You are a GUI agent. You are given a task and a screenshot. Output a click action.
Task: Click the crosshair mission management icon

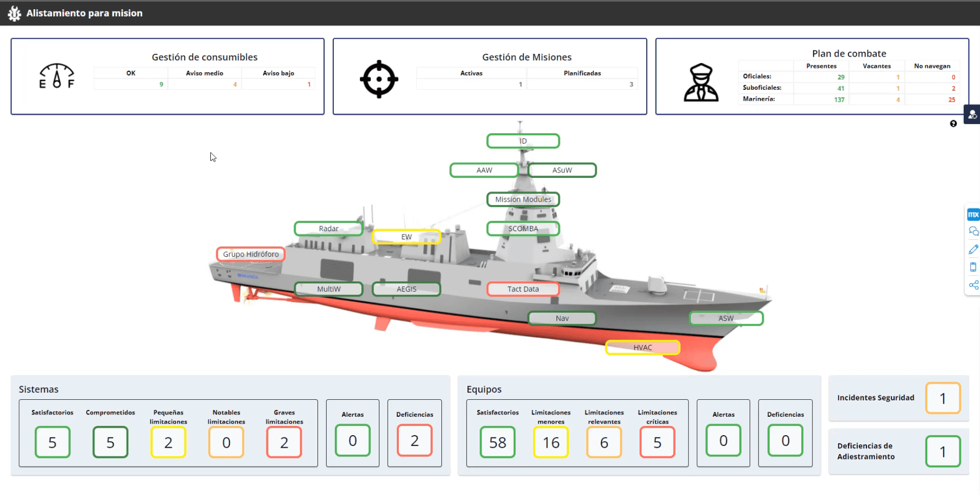click(379, 79)
